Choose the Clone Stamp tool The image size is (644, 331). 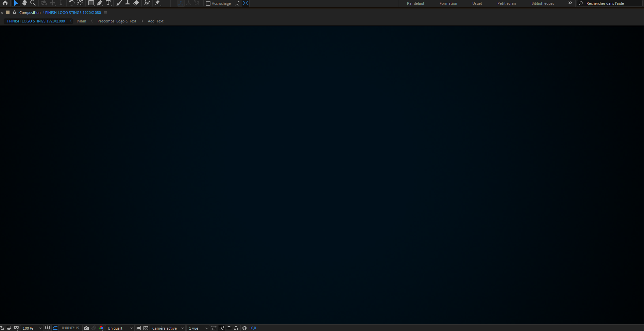point(127,3)
